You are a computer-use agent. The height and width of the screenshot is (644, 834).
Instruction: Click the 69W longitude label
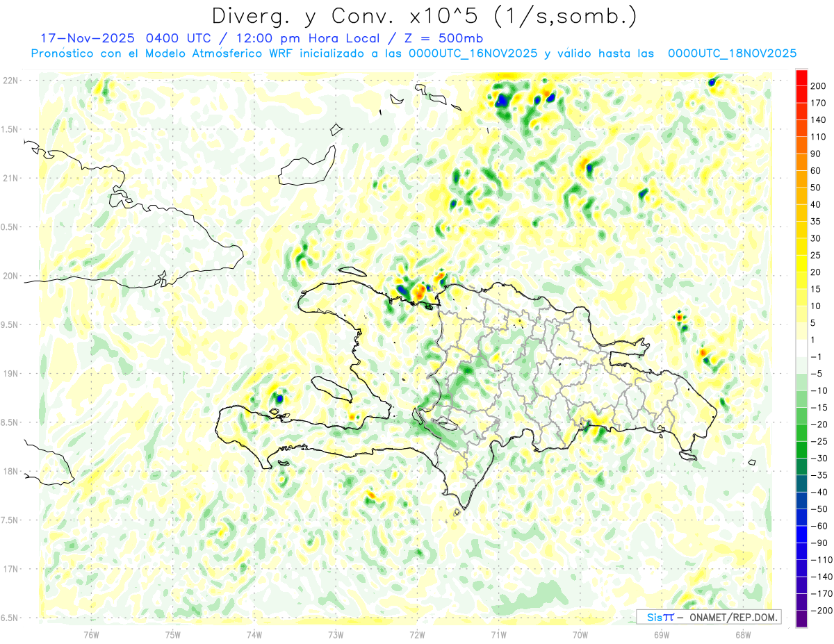coord(661,634)
